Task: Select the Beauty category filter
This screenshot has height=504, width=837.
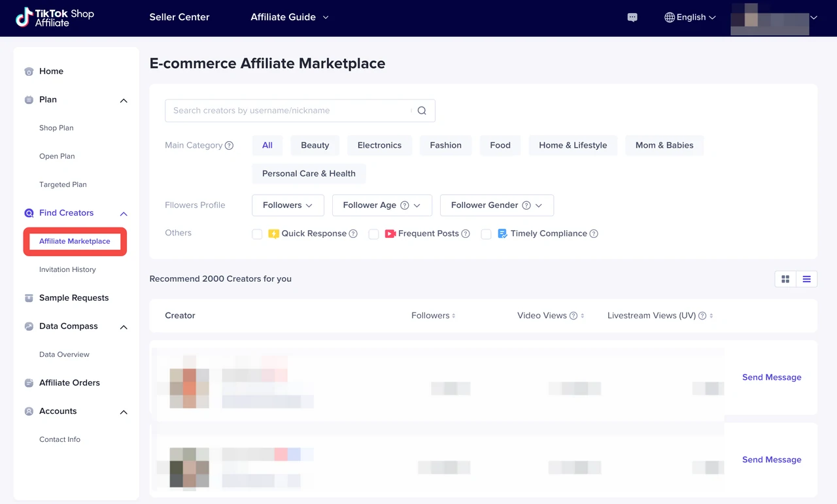Action: coord(315,145)
